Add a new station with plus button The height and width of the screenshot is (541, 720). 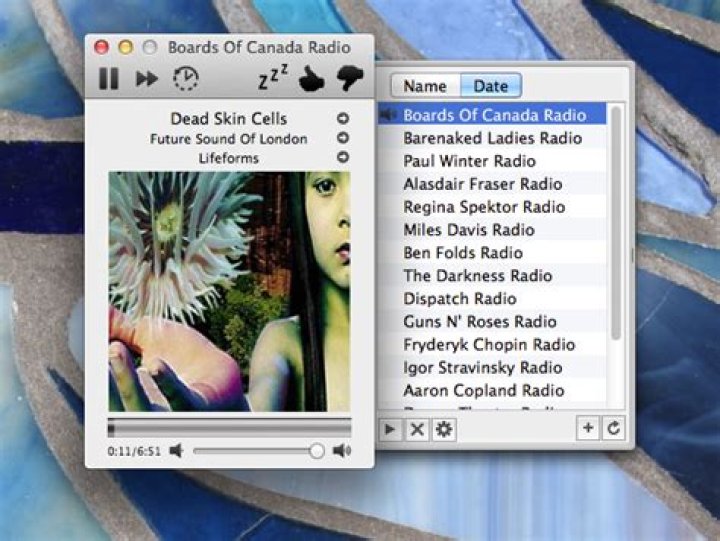(588, 428)
